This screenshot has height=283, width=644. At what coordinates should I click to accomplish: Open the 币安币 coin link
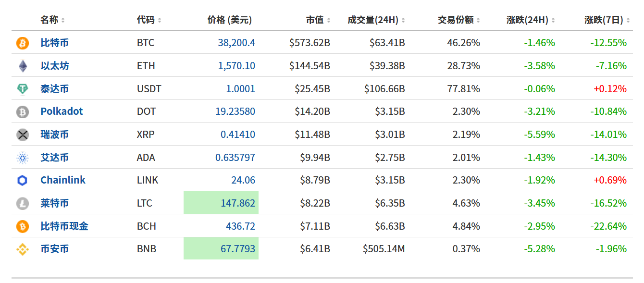coord(55,249)
